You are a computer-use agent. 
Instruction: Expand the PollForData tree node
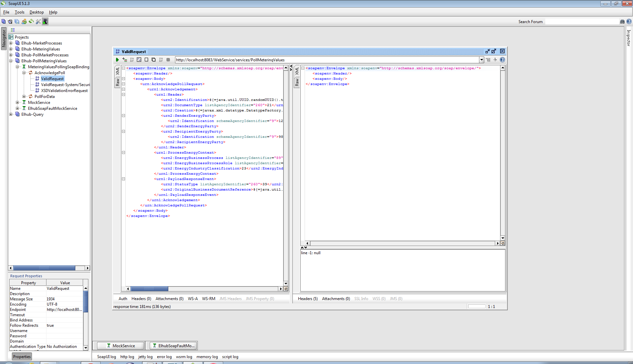point(24,97)
